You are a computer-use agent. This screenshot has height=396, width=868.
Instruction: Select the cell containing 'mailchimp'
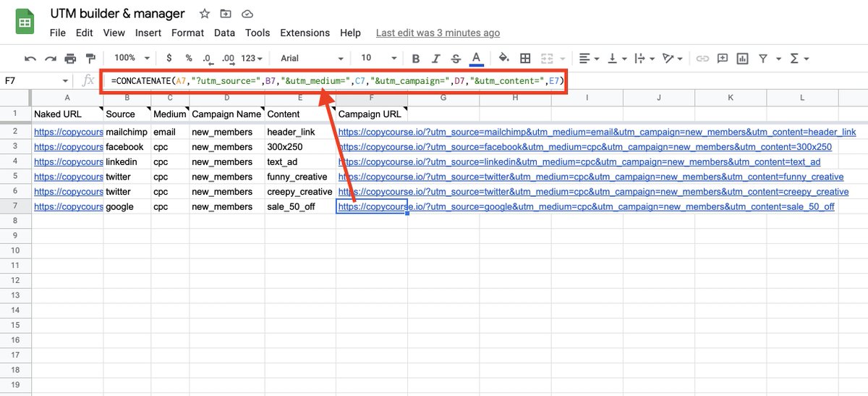click(x=127, y=132)
